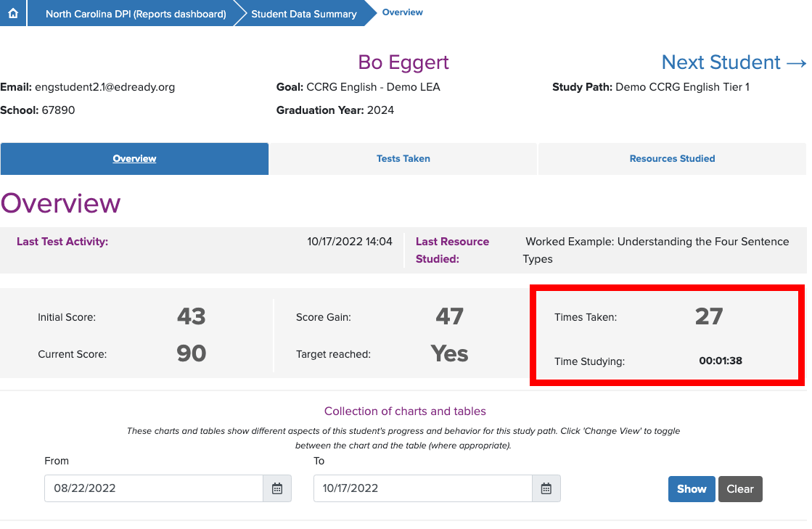The image size is (812, 529).
Task: Open the From date calendar picker
Action: [276, 488]
